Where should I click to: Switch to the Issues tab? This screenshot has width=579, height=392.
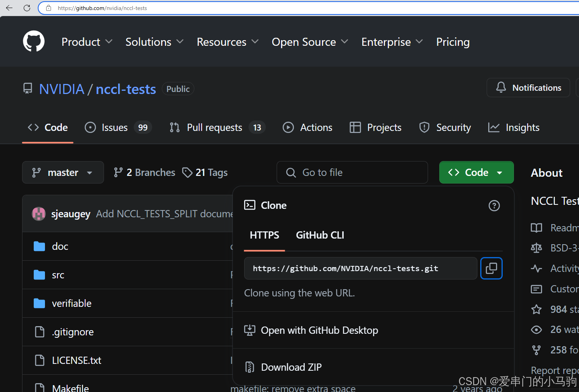[118, 127]
